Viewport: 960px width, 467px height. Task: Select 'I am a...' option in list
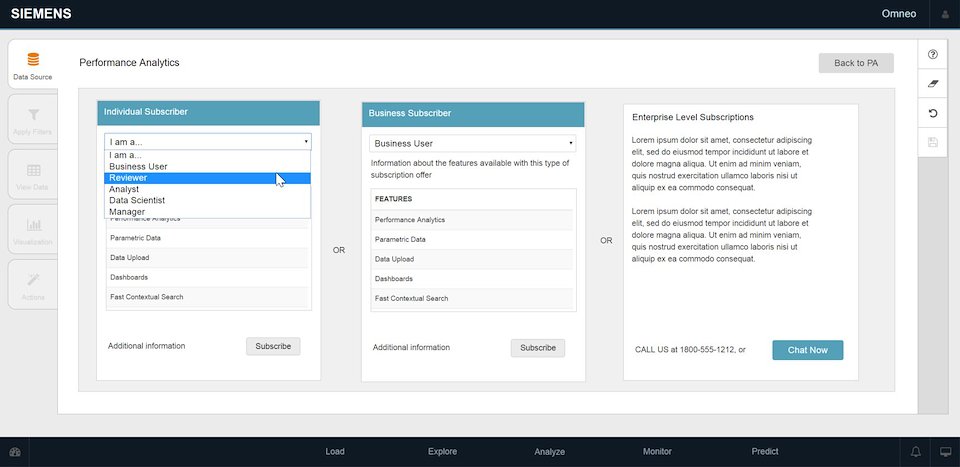point(208,155)
